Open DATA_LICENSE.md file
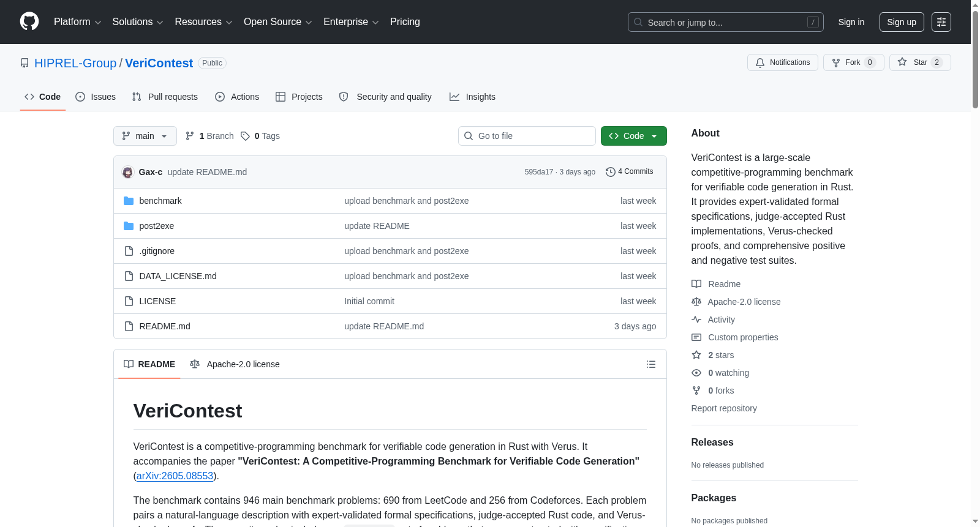This screenshot has width=980, height=527. tap(178, 276)
